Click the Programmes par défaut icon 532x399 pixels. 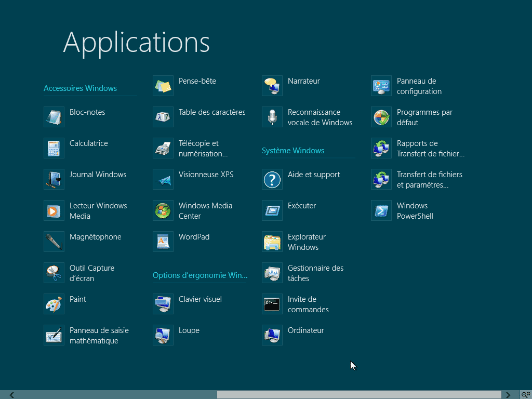click(381, 117)
